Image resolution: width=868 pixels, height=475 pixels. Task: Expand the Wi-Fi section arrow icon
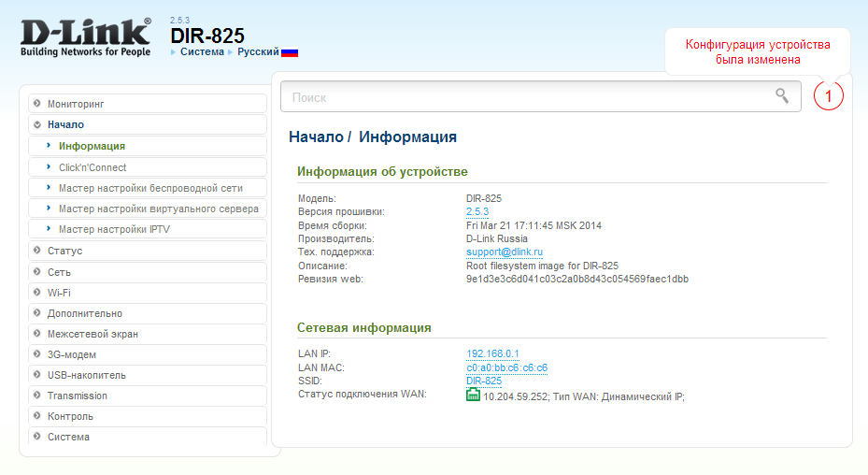click(37, 292)
